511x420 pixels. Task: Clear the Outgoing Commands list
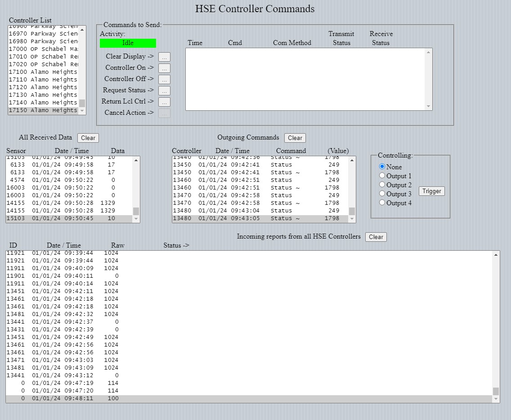click(295, 138)
